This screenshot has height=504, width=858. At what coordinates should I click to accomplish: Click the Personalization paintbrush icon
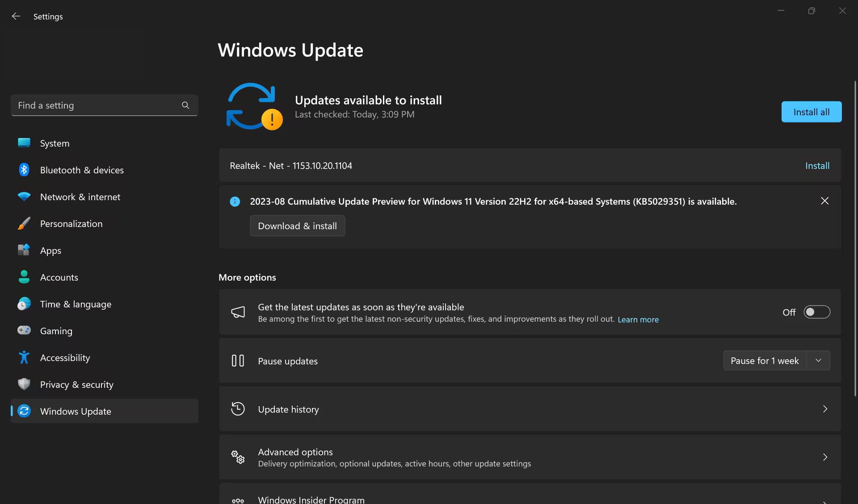click(x=24, y=223)
